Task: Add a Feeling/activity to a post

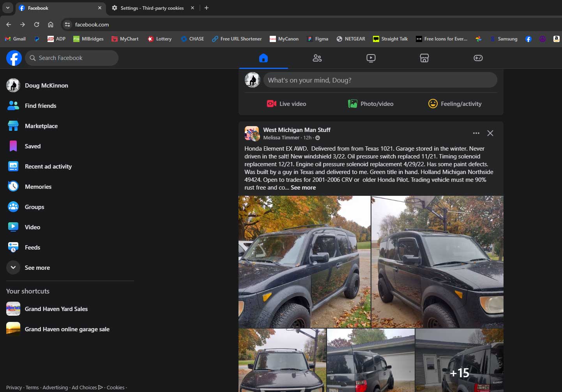Action: [455, 104]
